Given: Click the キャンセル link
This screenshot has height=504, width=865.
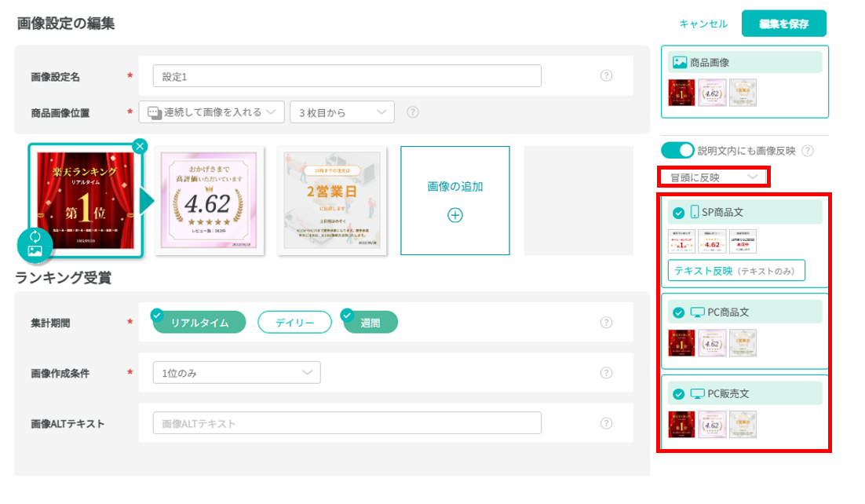Looking at the screenshot, I should pyautogui.click(x=703, y=24).
